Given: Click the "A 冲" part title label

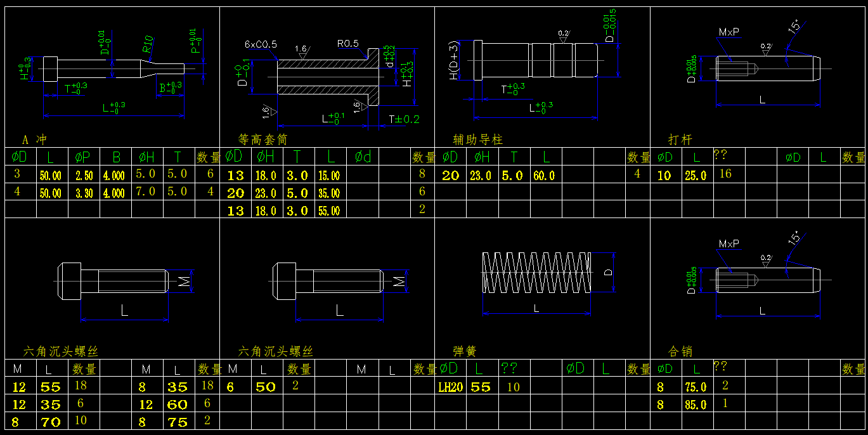Looking at the screenshot, I should [x=34, y=140].
